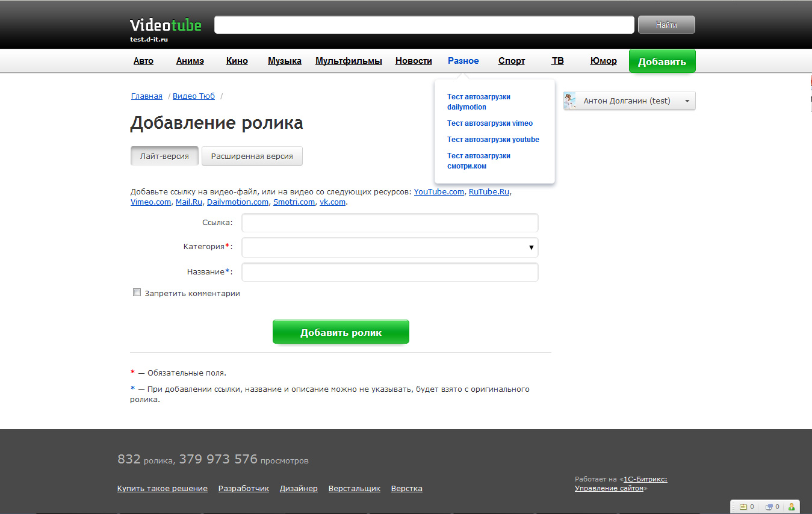
Task: Focus the top search box
Action: coord(424,25)
